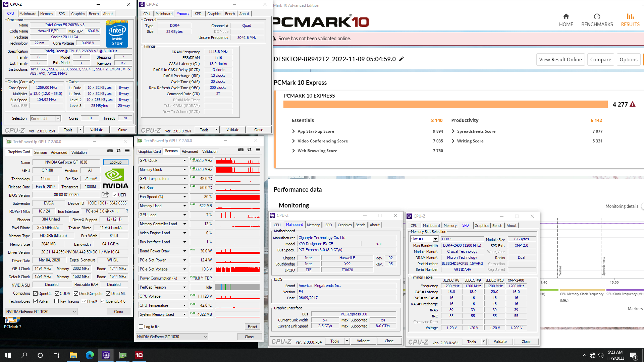
Task: Open hamburger menu in GPU-Z Sensors window
Action: (x=258, y=149)
